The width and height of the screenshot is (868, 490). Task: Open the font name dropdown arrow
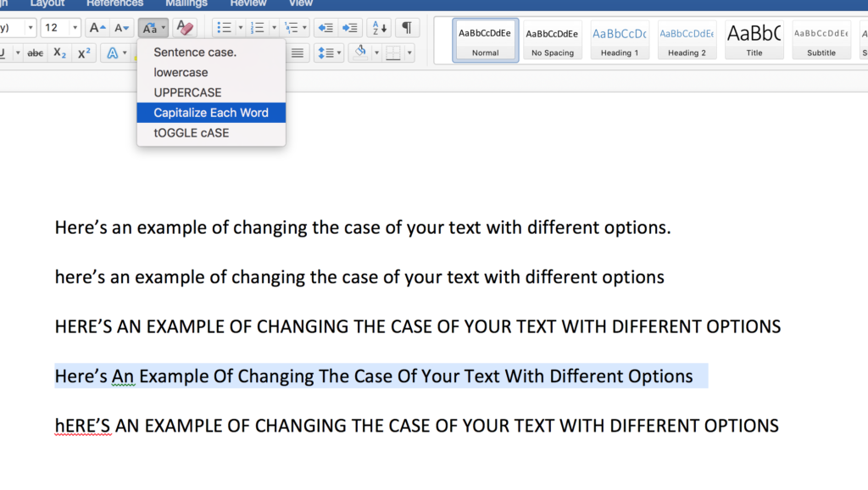click(x=31, y=28)
